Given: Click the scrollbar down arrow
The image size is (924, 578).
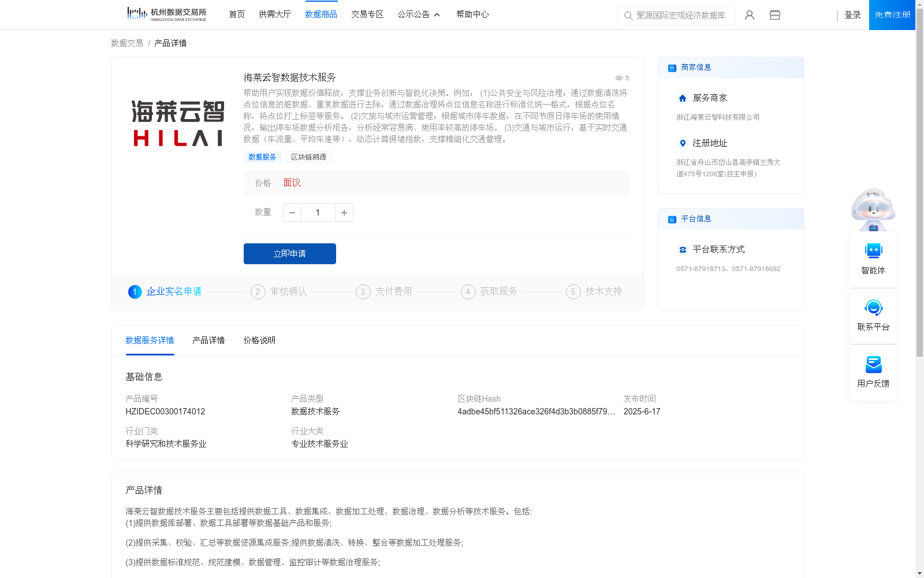Looking at the screenshot, I should pos(919,573).
